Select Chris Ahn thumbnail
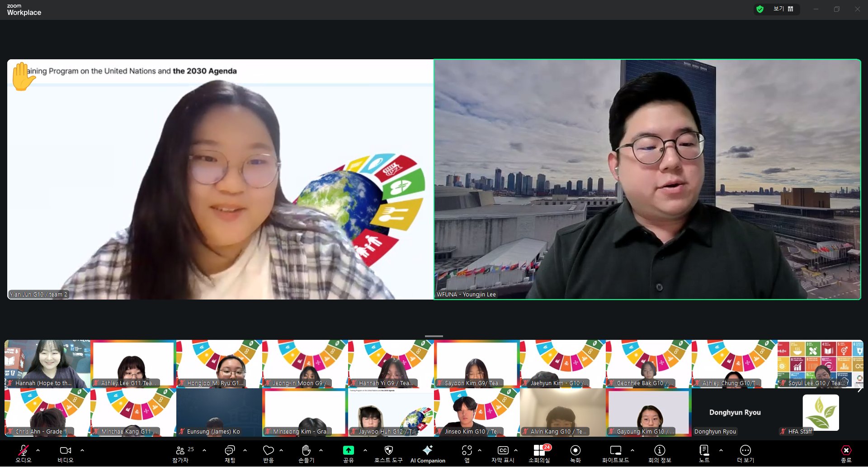868x467 pixels. tap(47, 412)
